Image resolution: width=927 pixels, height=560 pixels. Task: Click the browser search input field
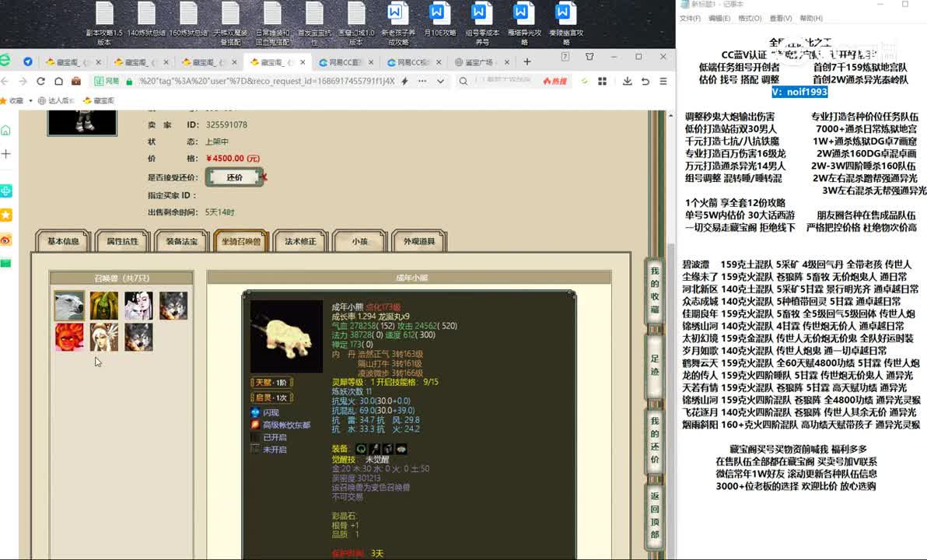point(505,81)
